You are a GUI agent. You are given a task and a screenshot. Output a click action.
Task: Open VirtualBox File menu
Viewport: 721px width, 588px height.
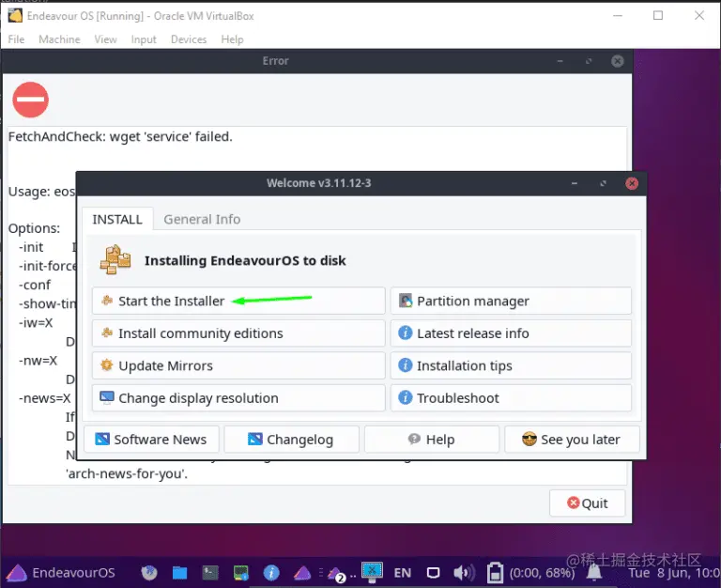(16, 39)
